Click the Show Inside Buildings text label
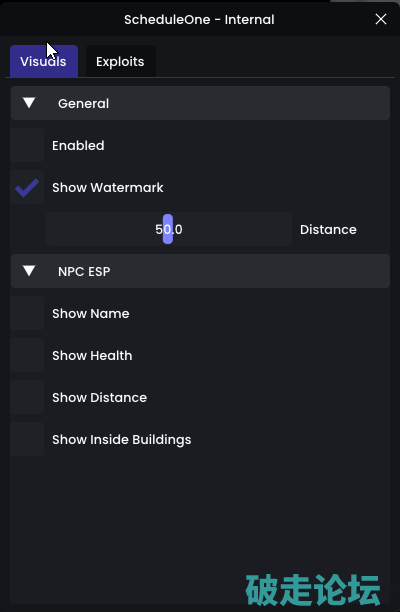 point(122,439)
